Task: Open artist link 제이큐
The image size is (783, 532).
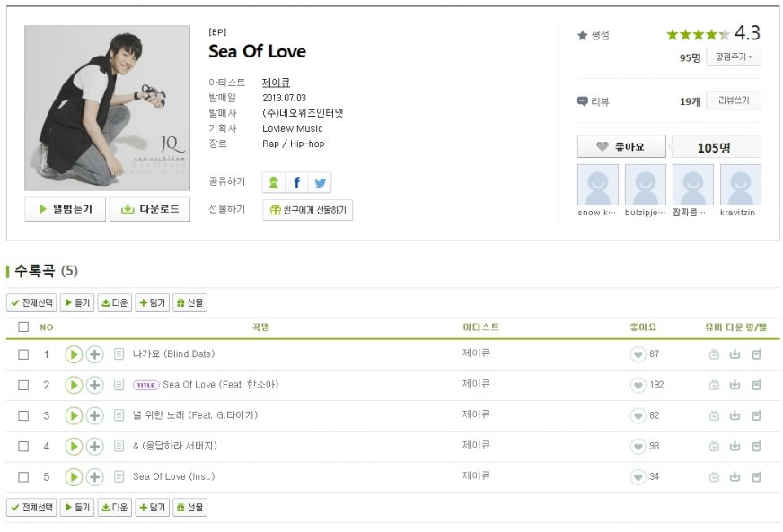Action: tap(276, 83)
